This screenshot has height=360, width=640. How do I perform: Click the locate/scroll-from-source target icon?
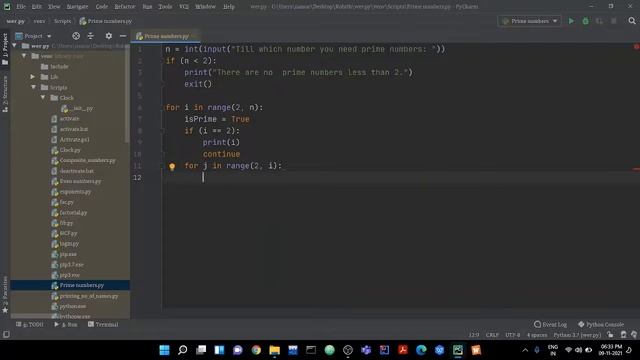coord(76,36)
